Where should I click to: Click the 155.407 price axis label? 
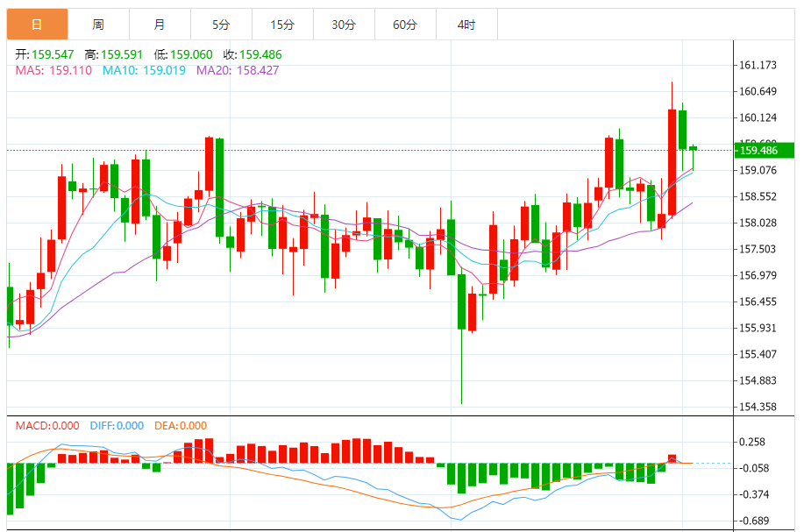tap(758, 354)
